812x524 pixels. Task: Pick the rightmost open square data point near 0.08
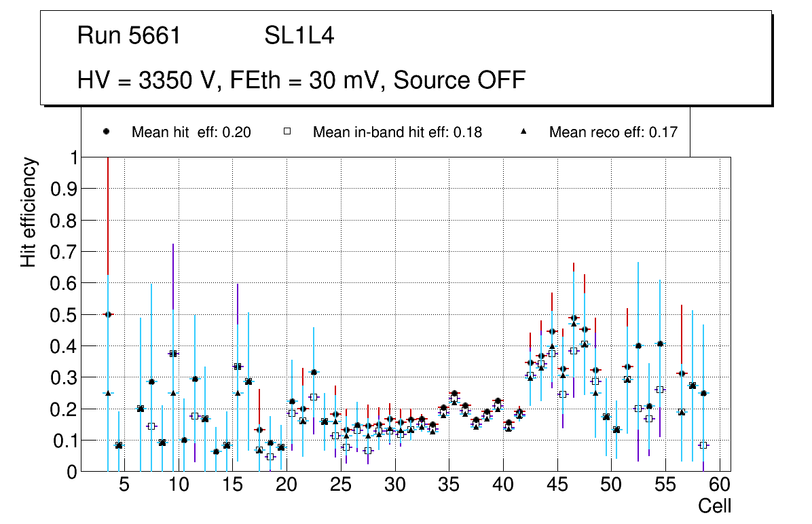[x=703, y=445]
